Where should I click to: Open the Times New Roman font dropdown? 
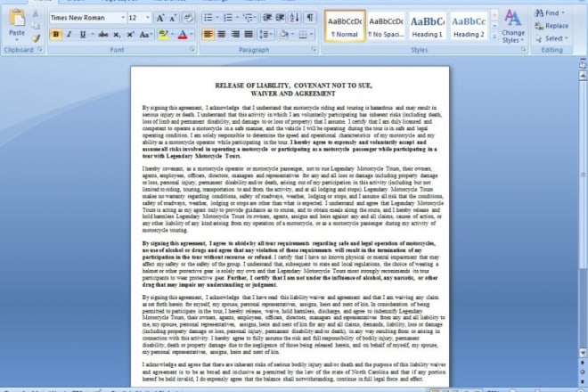click(123, 18)
